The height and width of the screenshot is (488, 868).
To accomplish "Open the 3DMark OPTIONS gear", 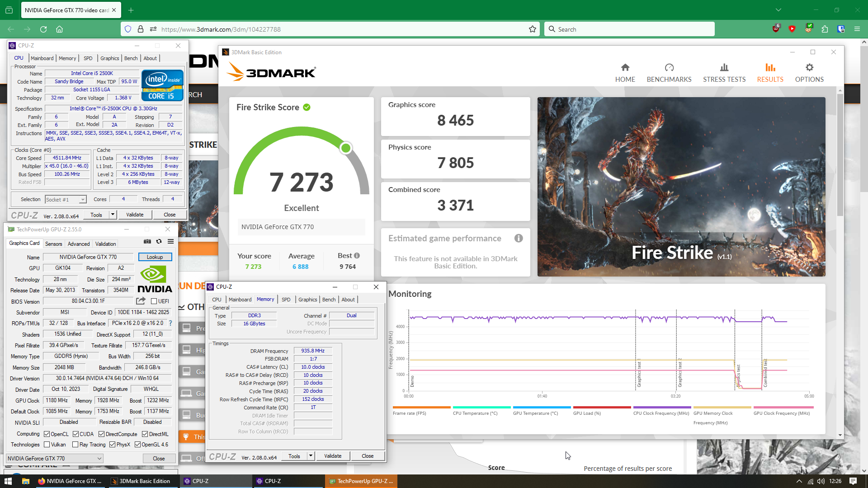I will (809, 73).
